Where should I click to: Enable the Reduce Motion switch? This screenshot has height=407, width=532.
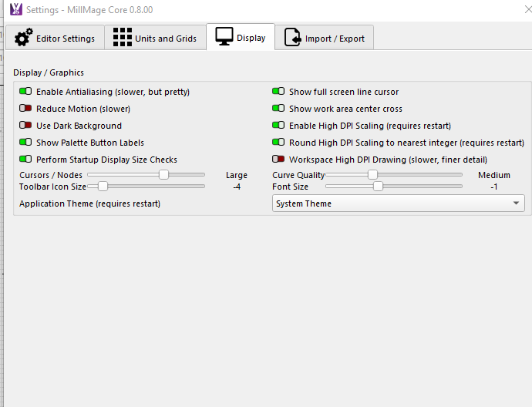click(25, 109)
